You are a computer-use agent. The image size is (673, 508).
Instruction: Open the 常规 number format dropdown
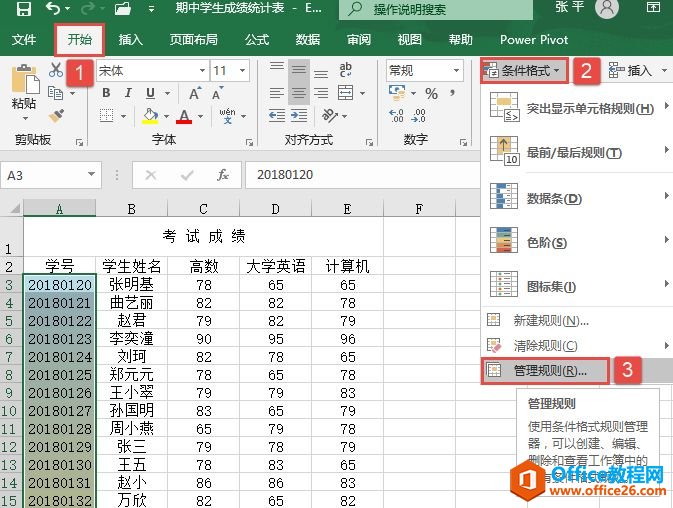click(x=456, y=70)
